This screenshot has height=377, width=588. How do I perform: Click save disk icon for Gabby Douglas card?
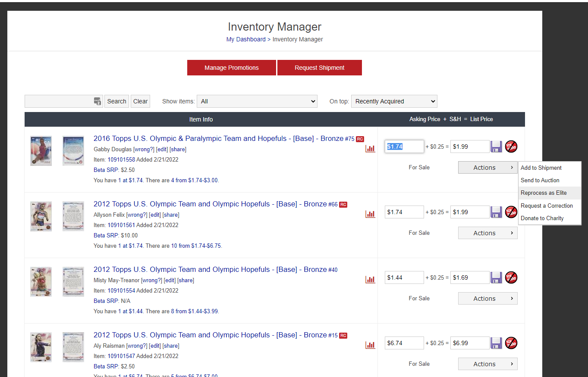click(x=496, y=146)
